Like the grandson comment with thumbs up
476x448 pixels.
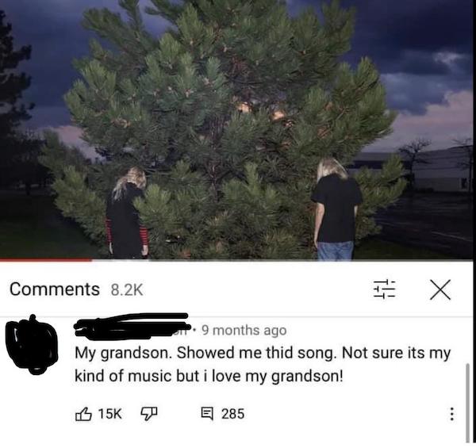click(83, 414)
